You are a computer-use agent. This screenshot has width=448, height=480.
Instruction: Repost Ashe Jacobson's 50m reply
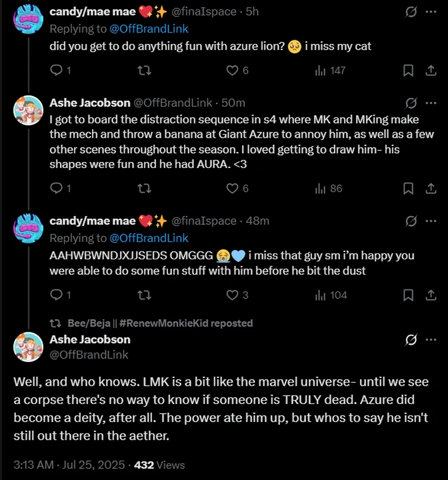pyautogui.click(x=144, y=189)
